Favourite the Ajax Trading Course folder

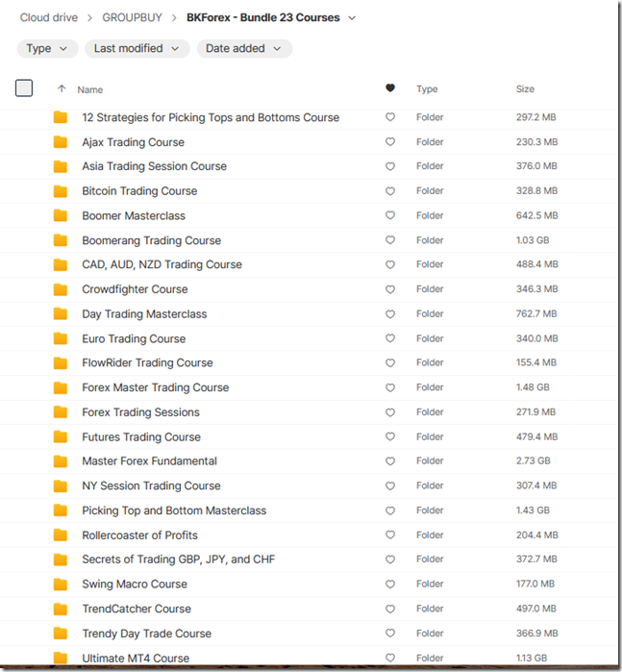click(390, 142)
